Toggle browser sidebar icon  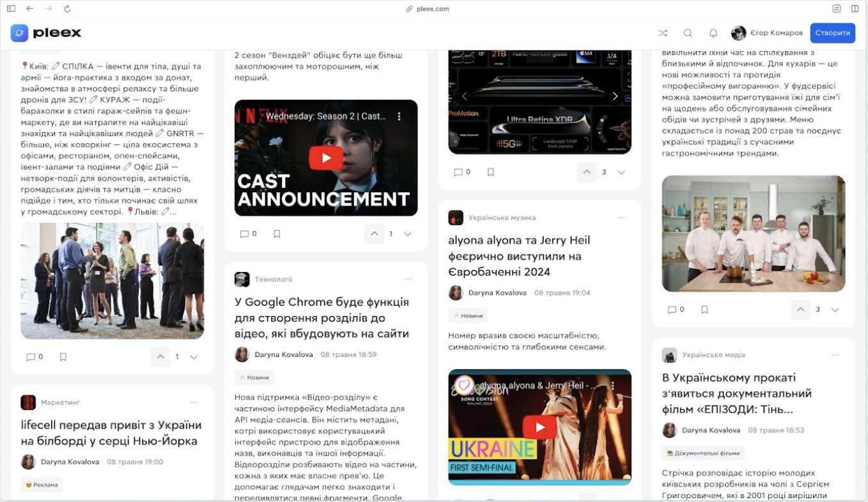[11, 9]
